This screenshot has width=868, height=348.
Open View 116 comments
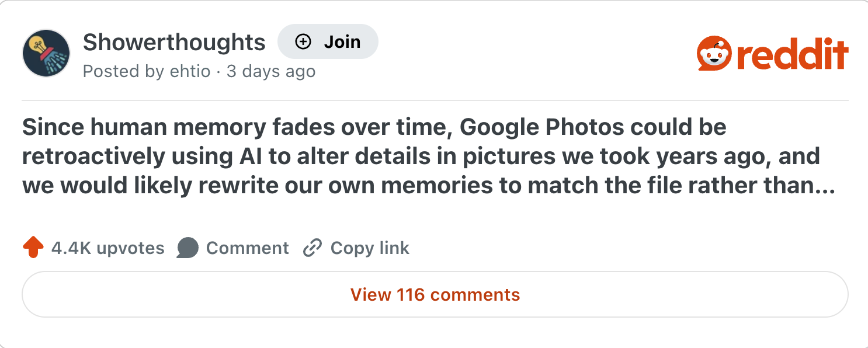coord(435,295)
